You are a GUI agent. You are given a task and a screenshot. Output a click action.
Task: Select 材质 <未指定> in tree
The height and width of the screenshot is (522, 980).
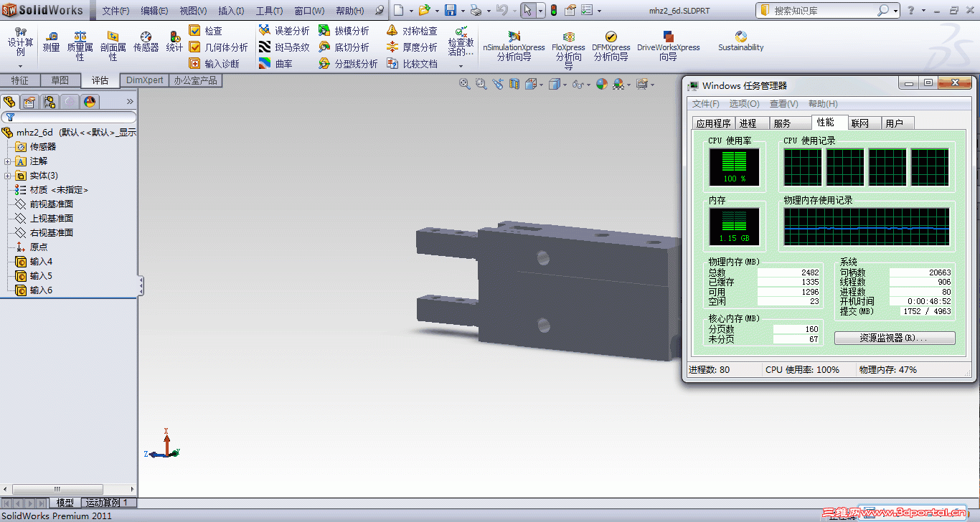[x=52, y=190]
